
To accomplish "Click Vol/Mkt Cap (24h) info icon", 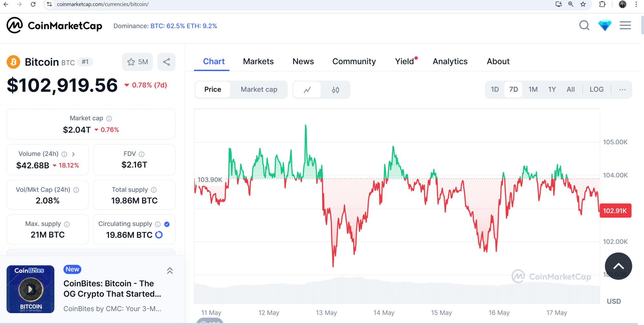I will click(x=76, y=190).
